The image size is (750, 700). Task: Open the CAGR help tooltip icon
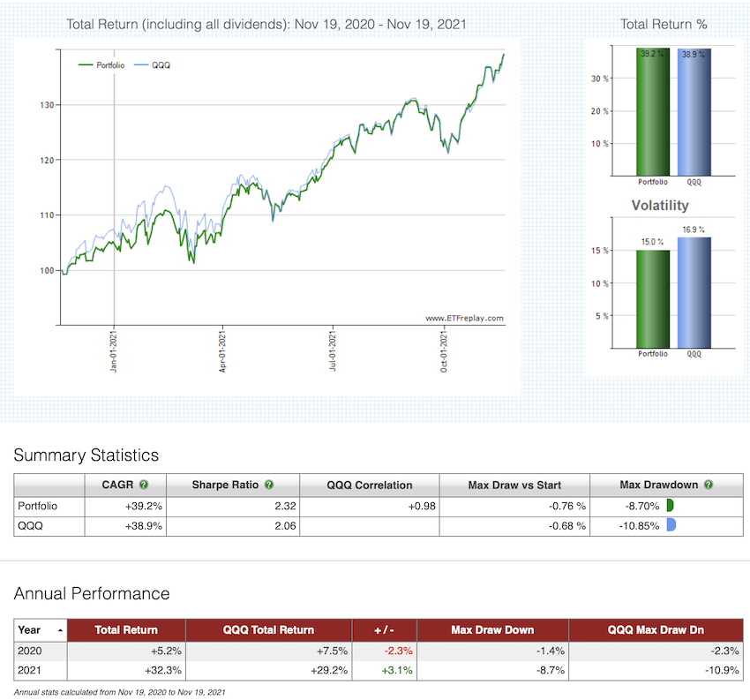point(141,485)
